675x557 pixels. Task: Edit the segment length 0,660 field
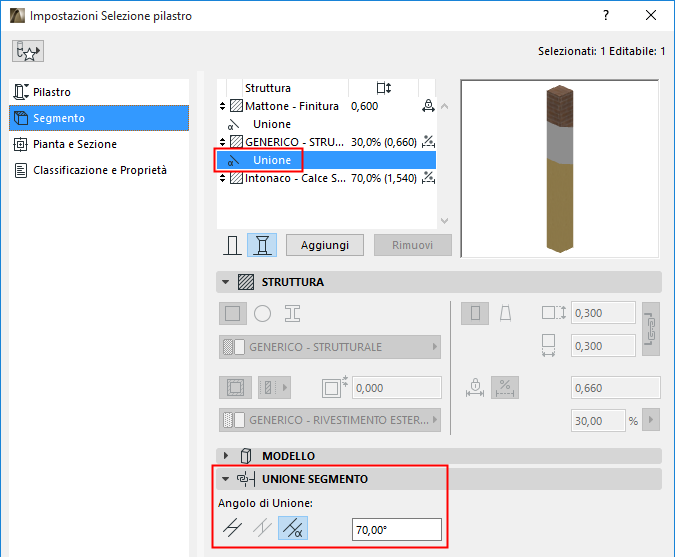coord(616,388)
